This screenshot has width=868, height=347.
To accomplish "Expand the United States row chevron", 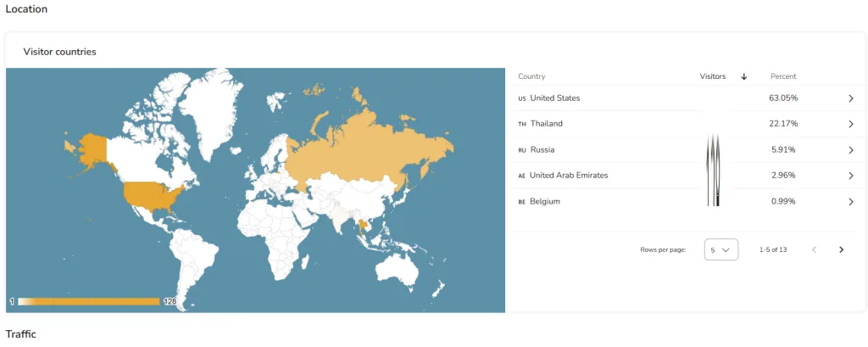I will click(851, 98).
